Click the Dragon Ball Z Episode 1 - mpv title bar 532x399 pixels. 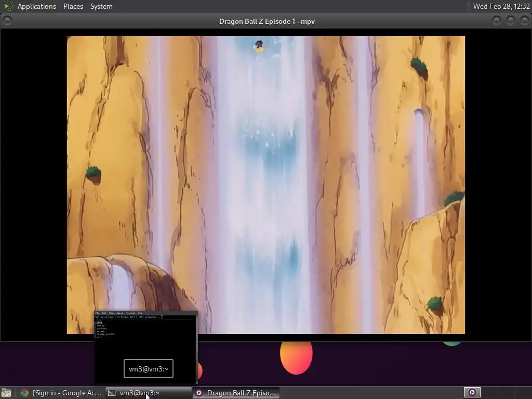click(x=267, y=21)
